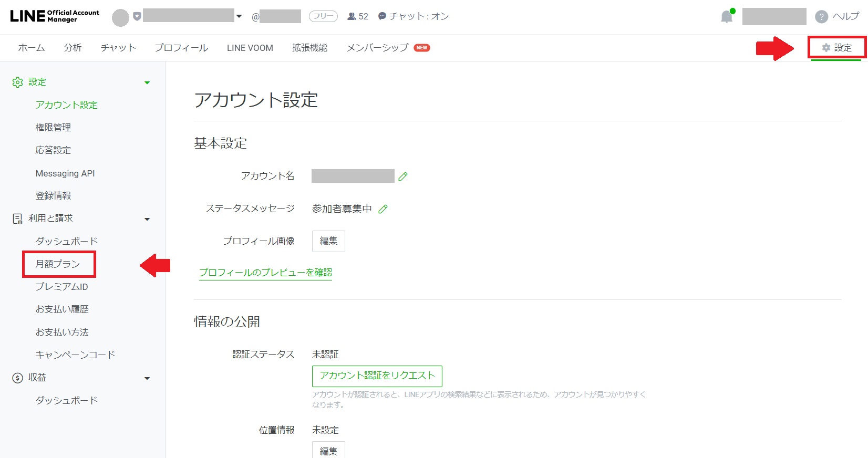Screen dimensions: 868x458
Task: Open Help via the question mark icon
Action: point(821,17)
